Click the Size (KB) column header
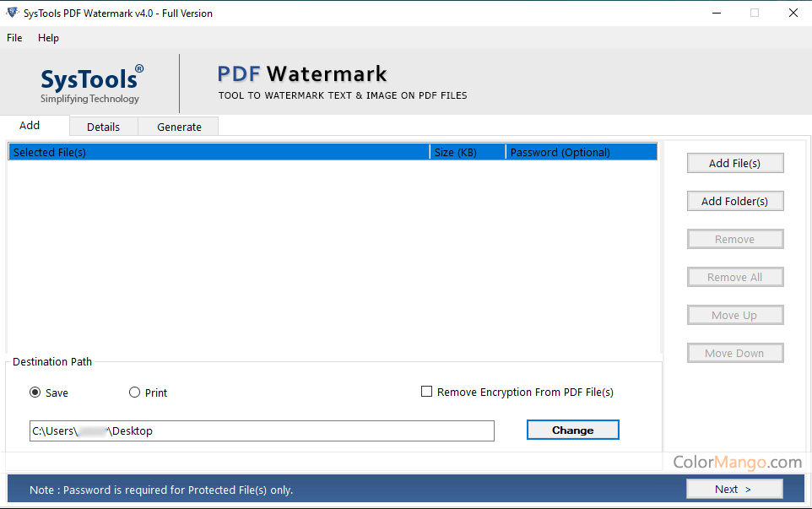This screenshot has height=509, width=812. [x=467, y=153]
